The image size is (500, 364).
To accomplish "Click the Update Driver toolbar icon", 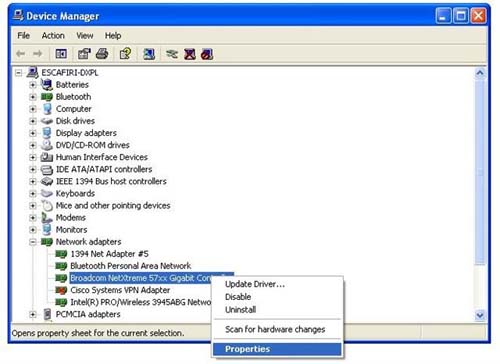I will (172, 54).
